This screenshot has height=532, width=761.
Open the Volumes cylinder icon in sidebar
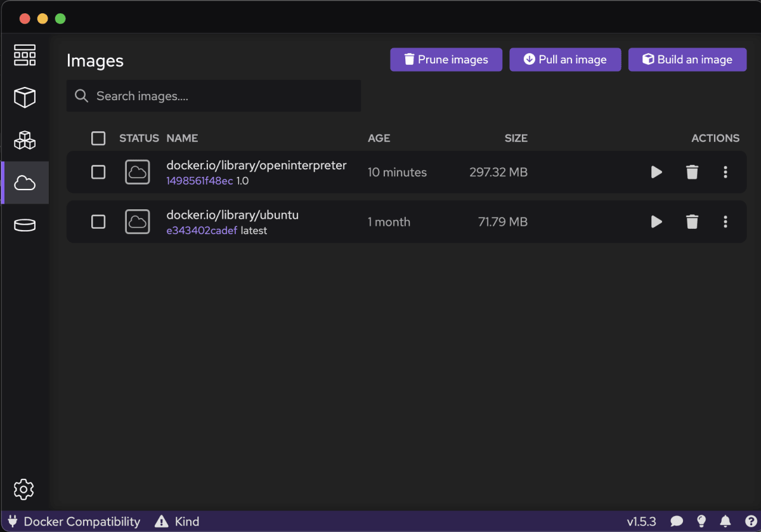(25, 225)
